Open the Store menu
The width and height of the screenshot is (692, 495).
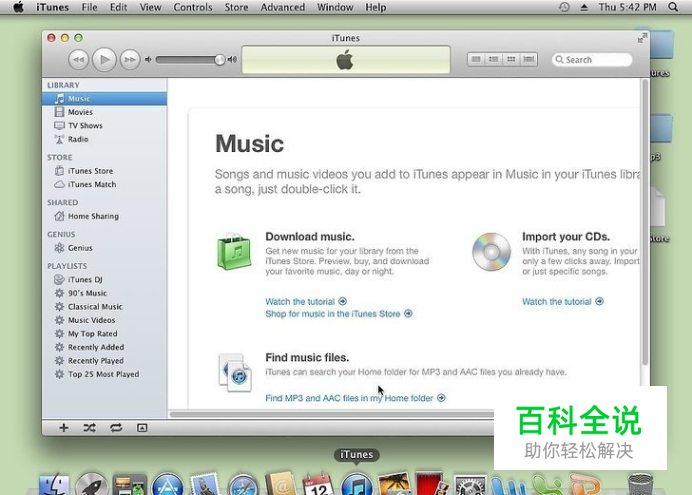(236, 7)
